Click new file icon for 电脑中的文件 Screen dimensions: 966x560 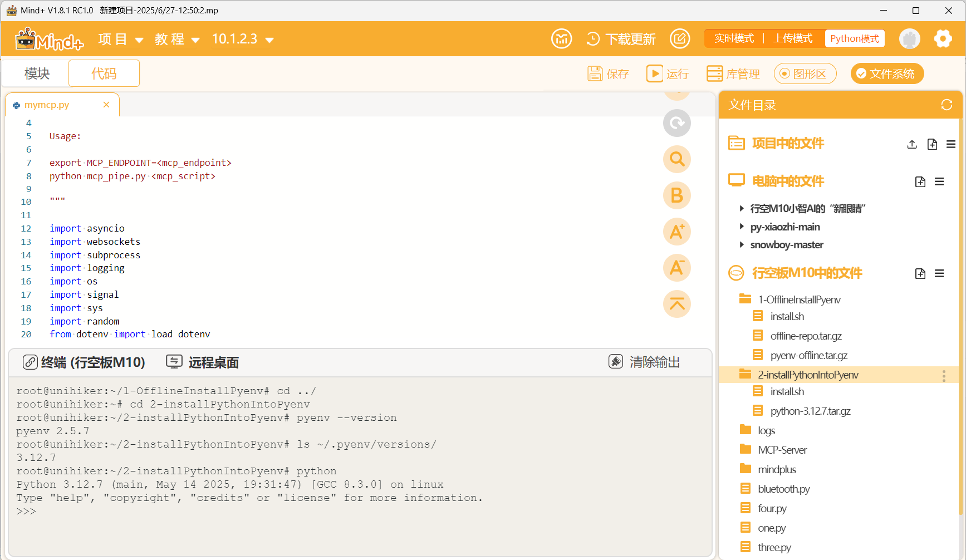coord(920,181)
